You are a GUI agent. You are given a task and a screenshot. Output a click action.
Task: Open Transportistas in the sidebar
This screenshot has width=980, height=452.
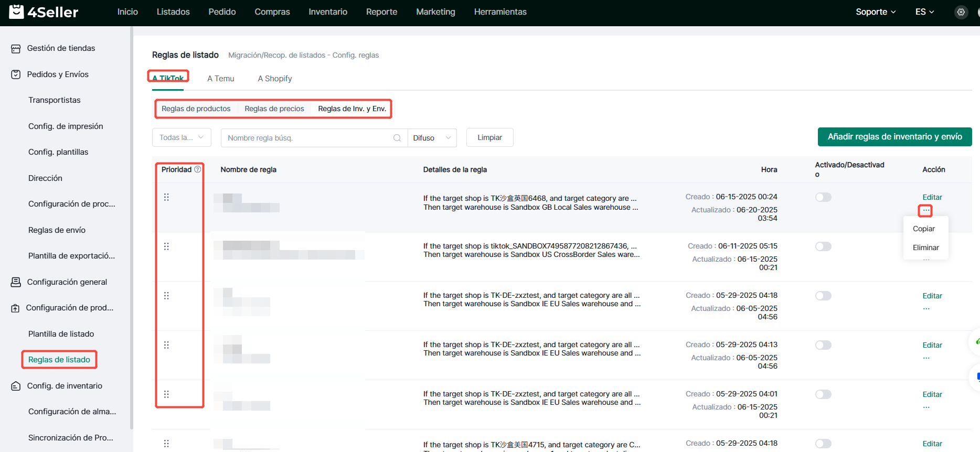pos(55,100)
